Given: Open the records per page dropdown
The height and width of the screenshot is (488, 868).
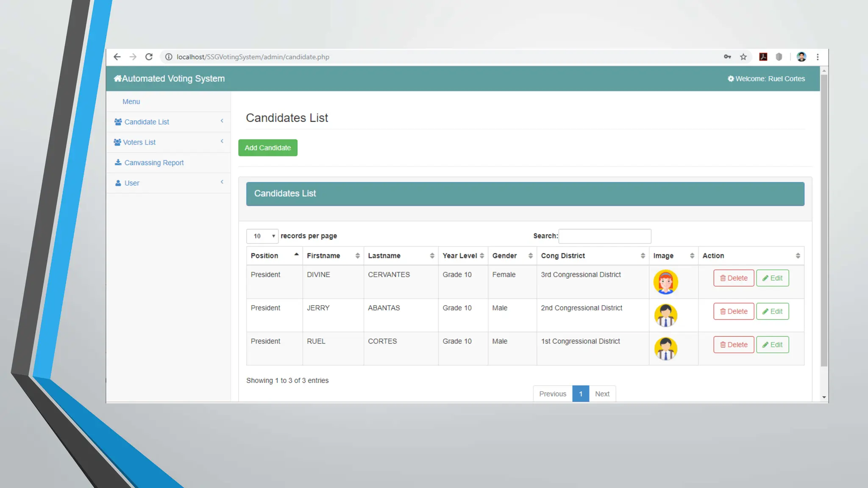Looking at the screenshot, I should [262, 236].
